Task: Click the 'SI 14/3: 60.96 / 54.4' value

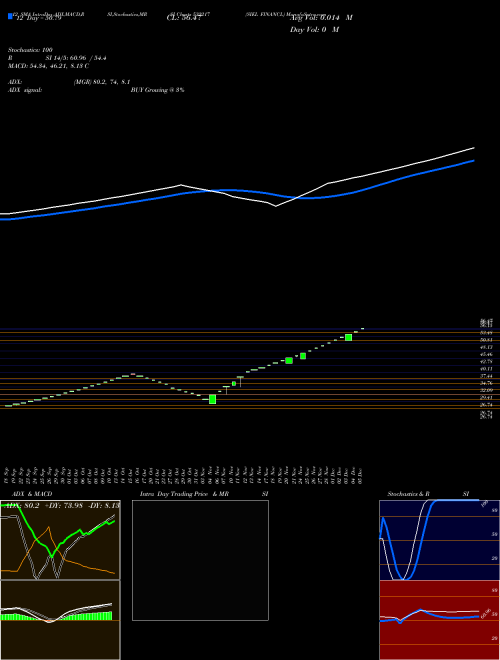Action: tap(76, 58)
